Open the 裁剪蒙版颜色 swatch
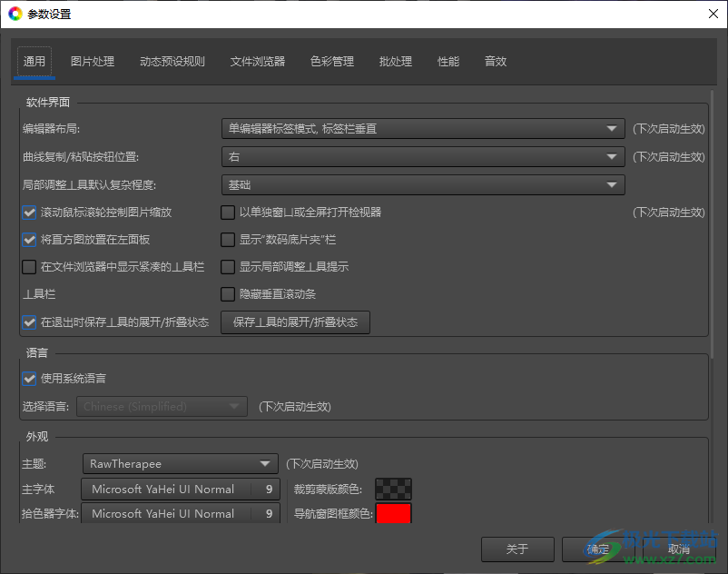The height and width of the screenshot is (574, 728). [393, 489]
